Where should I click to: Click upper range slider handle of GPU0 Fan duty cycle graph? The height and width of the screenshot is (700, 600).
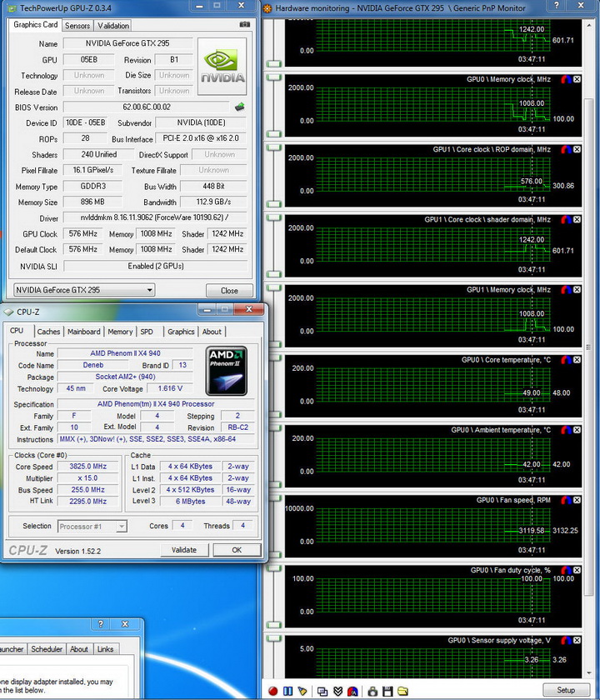273,568
